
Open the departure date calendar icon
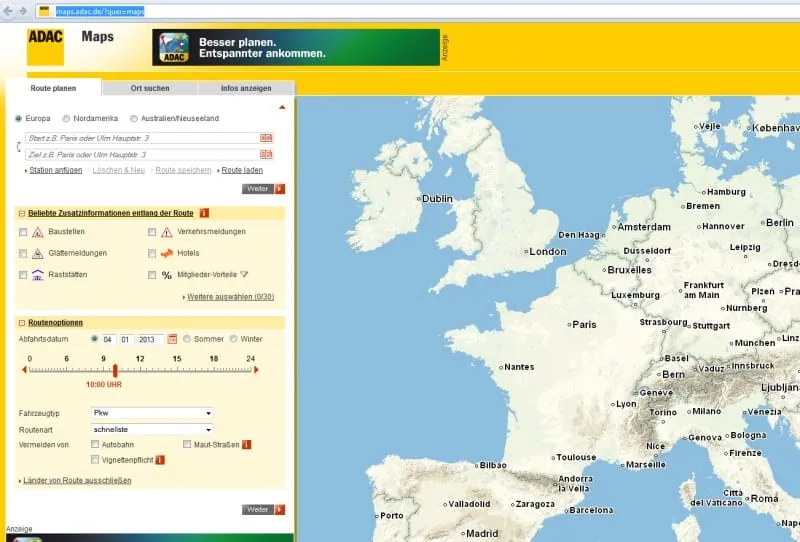tap(172, 339)
